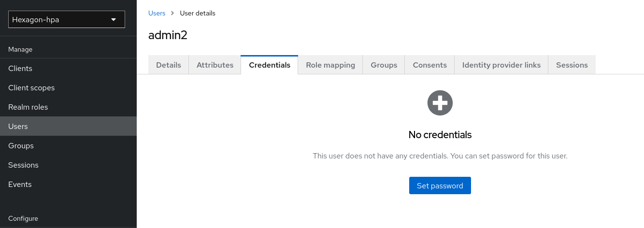The height and width of the screenshot is (228, 644).
Task: Select the Credentials tab
Action: point(270,65)
